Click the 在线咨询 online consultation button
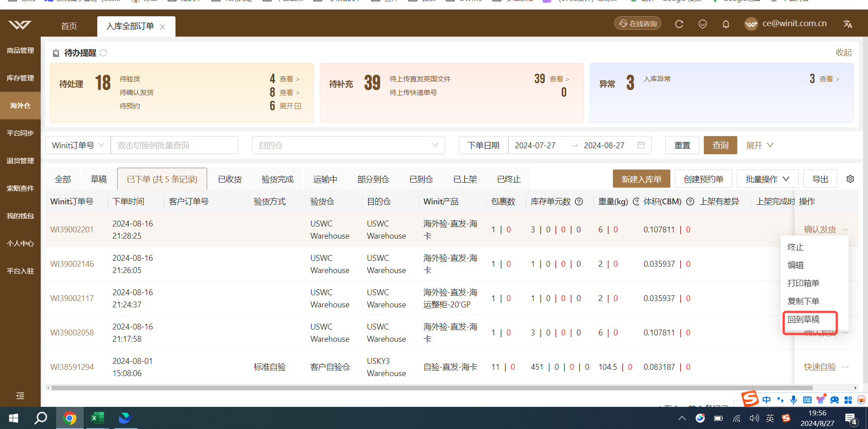Viewport: 868px width, 429px height. (638, 24)
